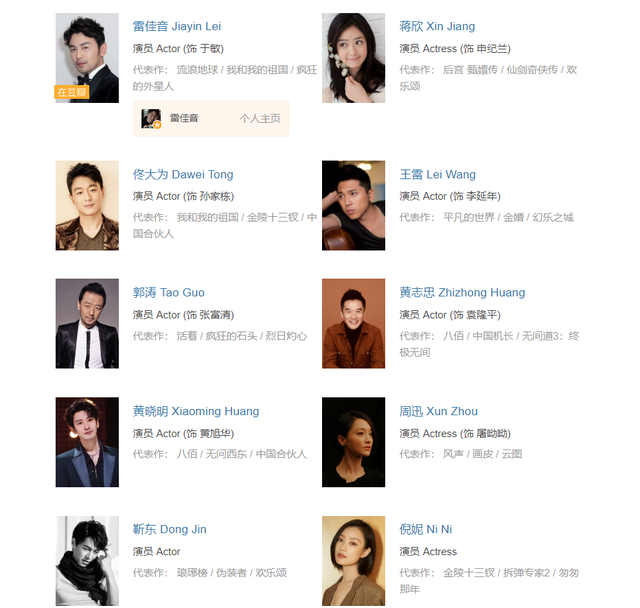Open the 靳东 Dong Jin link

(169, 529)
